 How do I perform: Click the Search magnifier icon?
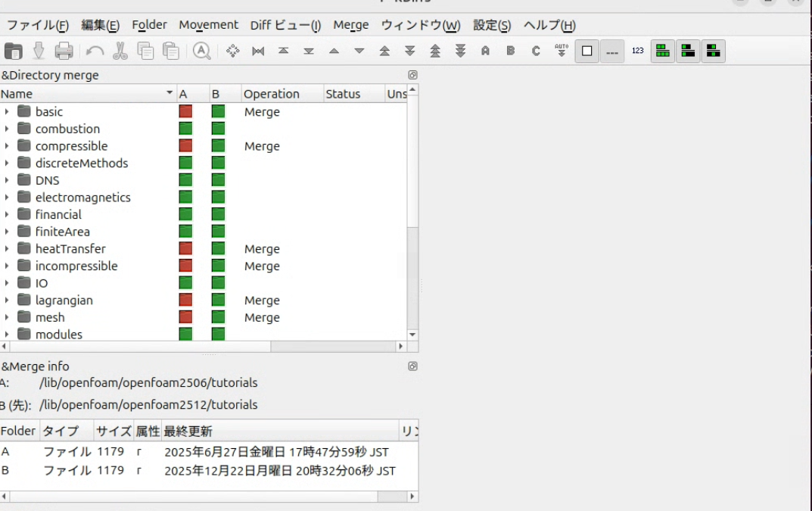201,51
